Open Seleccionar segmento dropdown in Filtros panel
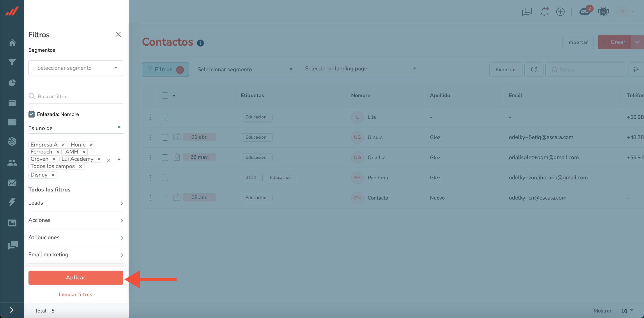The width and height of the screenshot is (644, 318). (x=76, y=68)
